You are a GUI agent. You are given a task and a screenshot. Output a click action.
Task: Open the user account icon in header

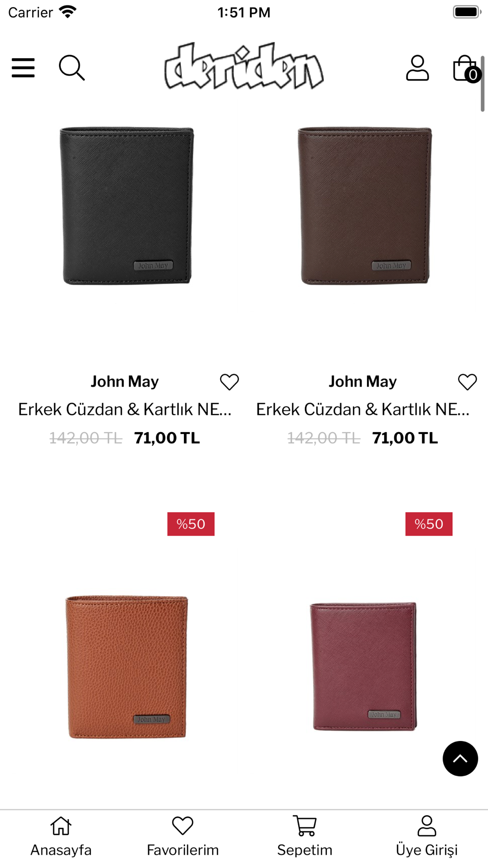pyautogui.click(x=417, y=67)
